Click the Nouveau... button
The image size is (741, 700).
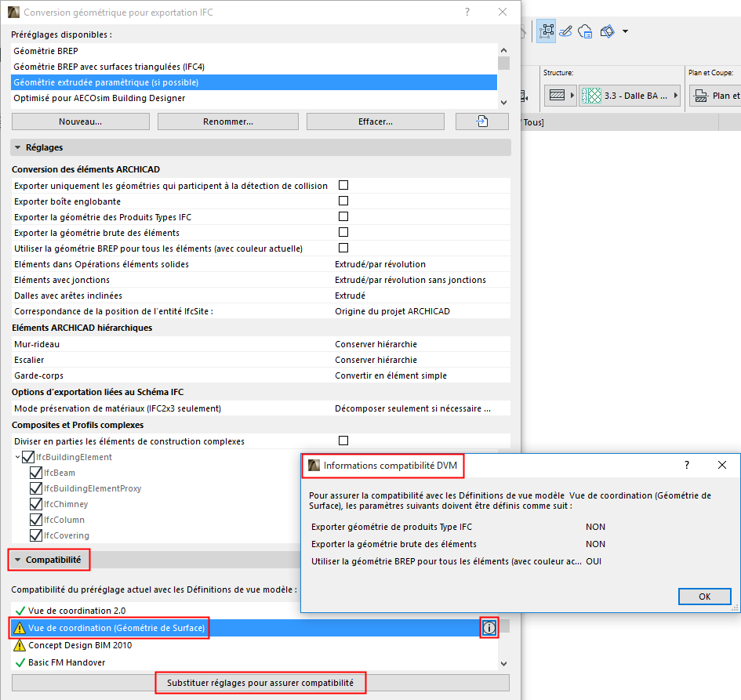tap(80, 122)
